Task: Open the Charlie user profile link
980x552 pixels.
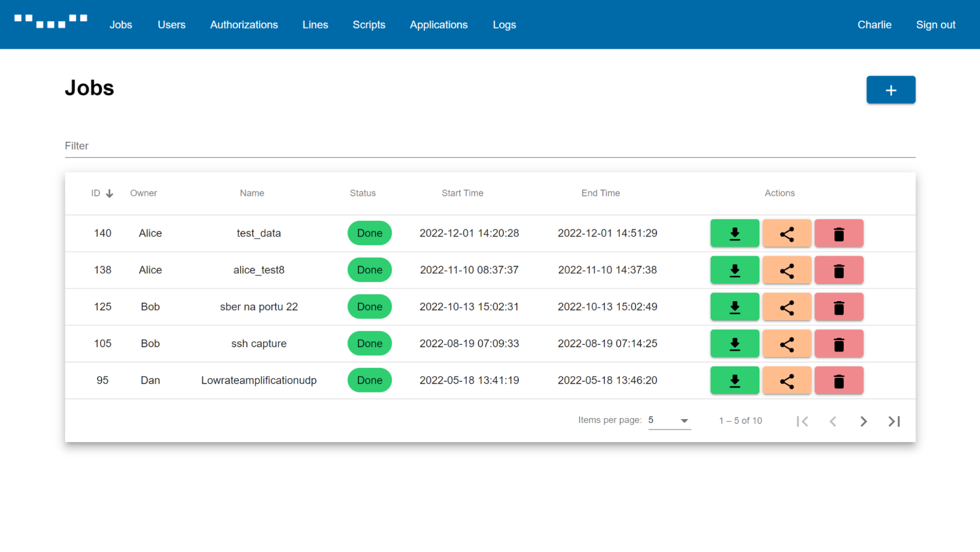Action: click(x=874, y=25)
